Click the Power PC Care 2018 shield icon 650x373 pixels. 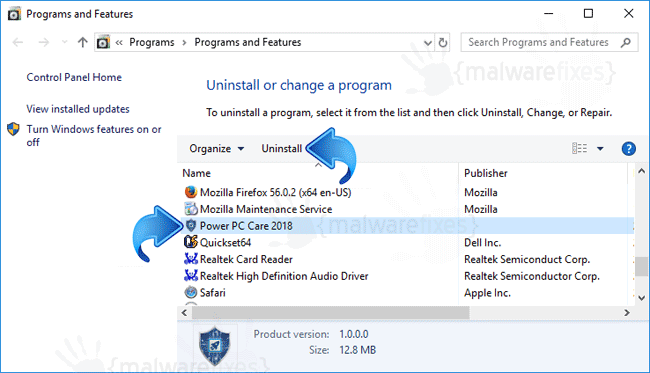coord(191,225)
